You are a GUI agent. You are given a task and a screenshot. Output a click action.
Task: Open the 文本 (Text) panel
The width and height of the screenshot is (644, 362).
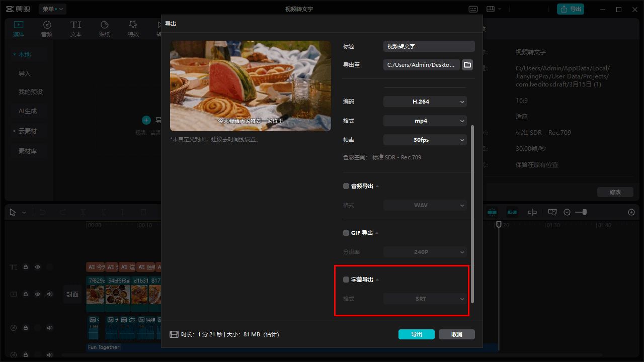pyautogui.click(x=75, y=28)
